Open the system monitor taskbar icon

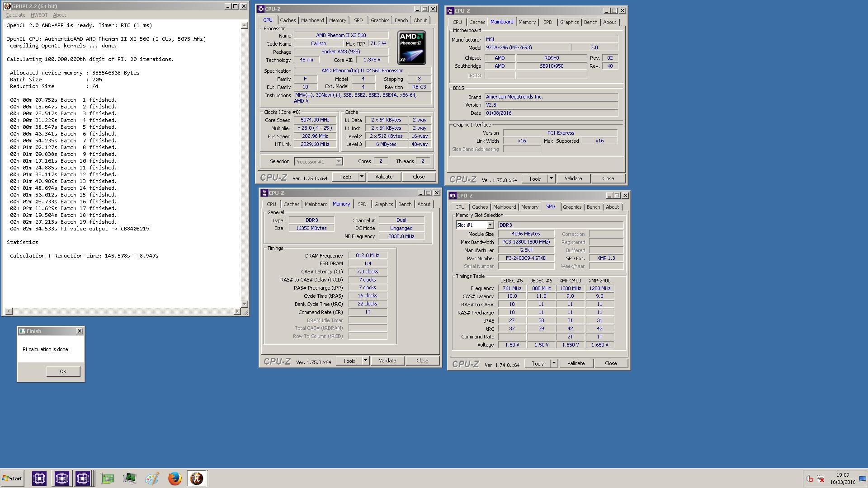[129, 479]
